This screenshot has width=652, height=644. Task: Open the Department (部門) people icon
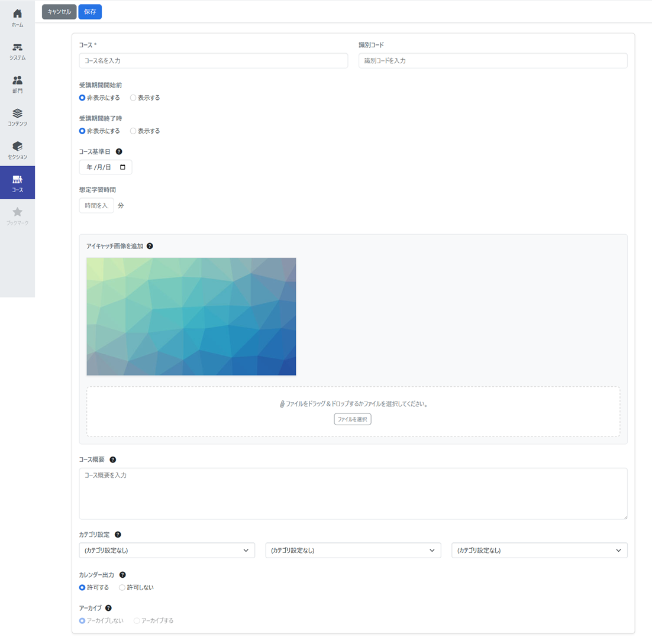coord(17,80)
